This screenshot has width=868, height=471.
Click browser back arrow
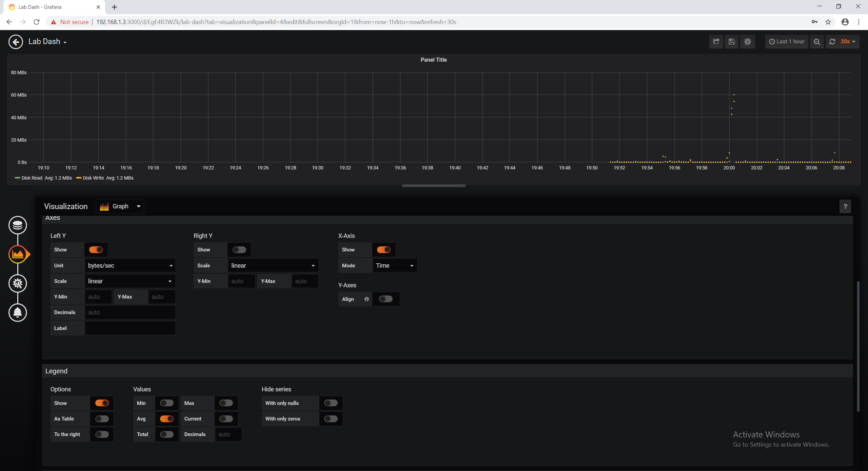9,22
